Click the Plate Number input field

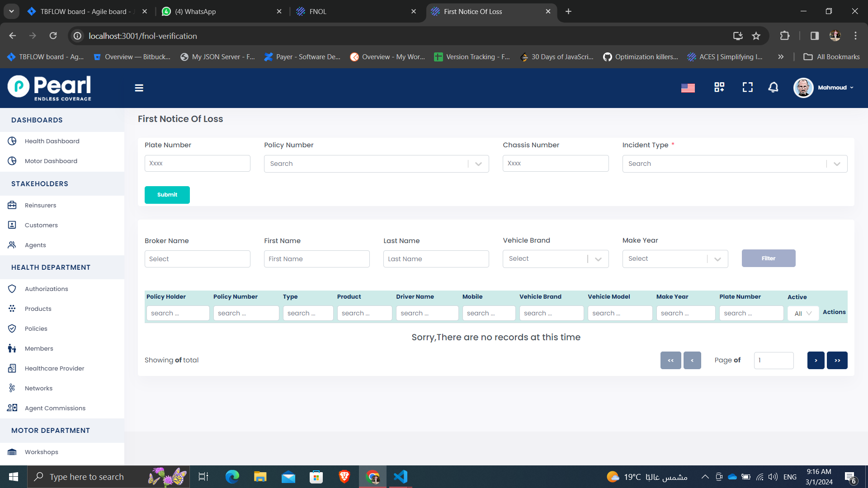tap(197, 163)
